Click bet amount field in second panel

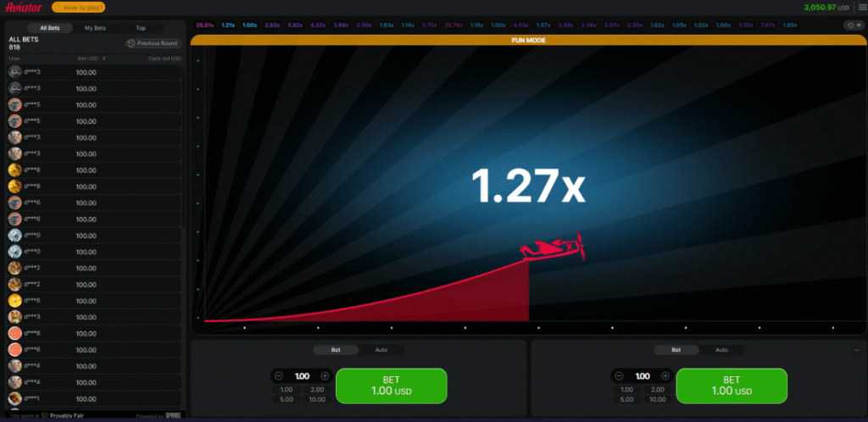pos(643,376)
